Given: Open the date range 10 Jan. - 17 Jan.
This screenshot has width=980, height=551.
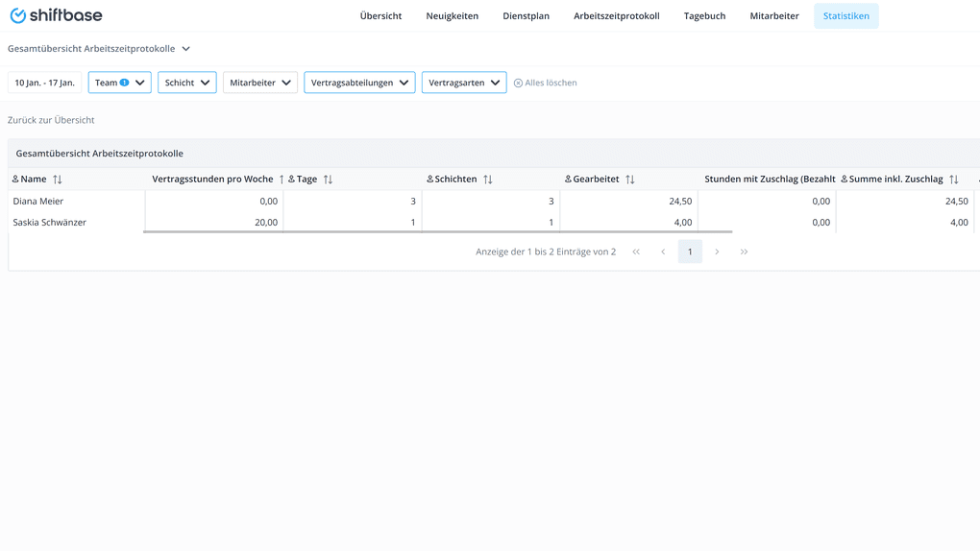Looking at the screenshot, I should click(x=44, y=83).
